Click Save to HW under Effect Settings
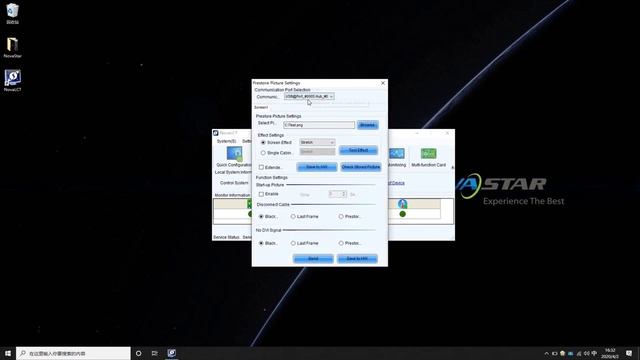 [x=316, y=167]
